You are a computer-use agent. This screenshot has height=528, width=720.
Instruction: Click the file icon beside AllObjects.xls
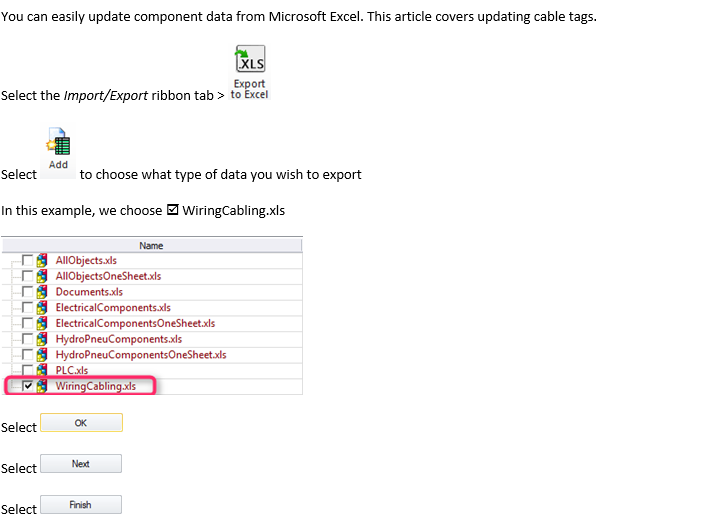tap(42, 260)
